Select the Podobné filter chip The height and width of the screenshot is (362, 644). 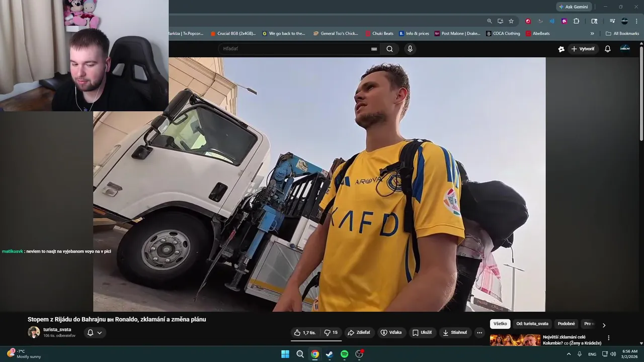566,324
